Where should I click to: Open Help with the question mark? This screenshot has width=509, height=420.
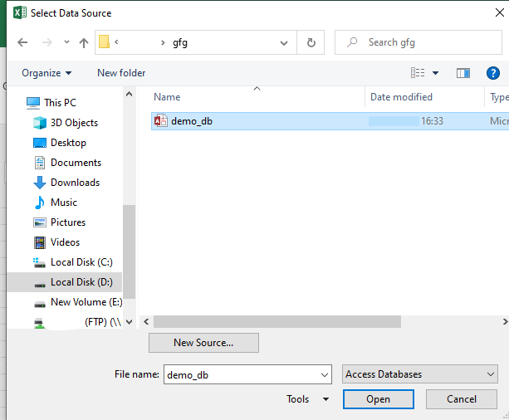492,73
